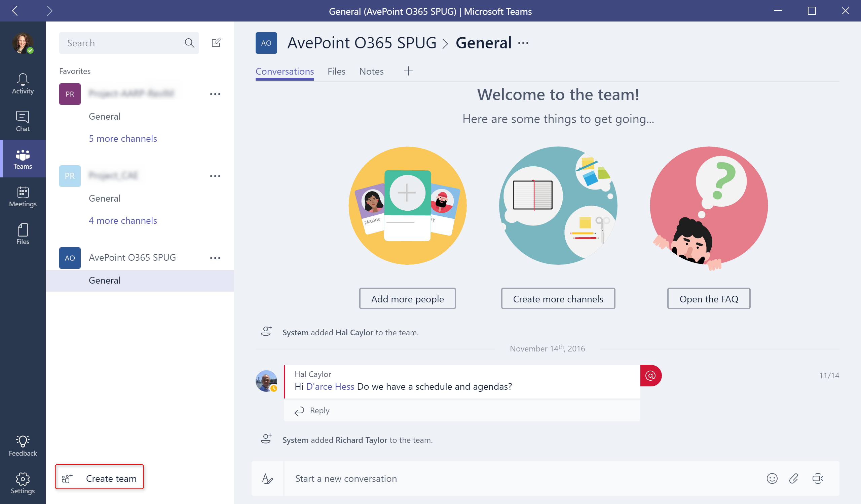Click the search magnifier icon
861x504 pixels.
(x=189, y=43)
